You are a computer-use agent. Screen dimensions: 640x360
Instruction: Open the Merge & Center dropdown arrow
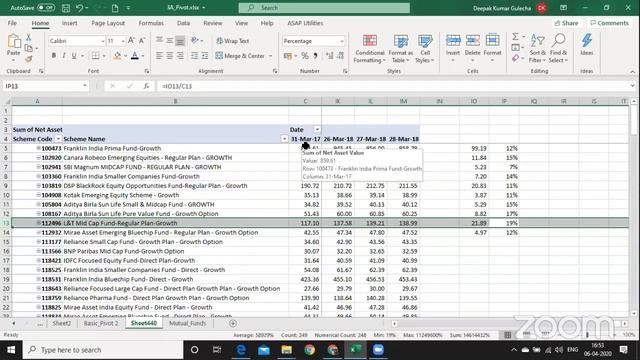click(270, 56)
